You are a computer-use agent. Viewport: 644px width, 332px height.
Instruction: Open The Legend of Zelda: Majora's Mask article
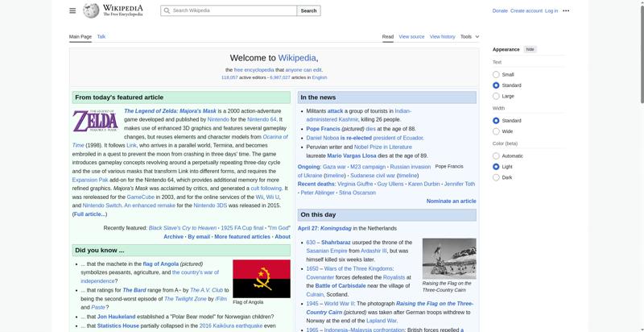pos(170,111)
